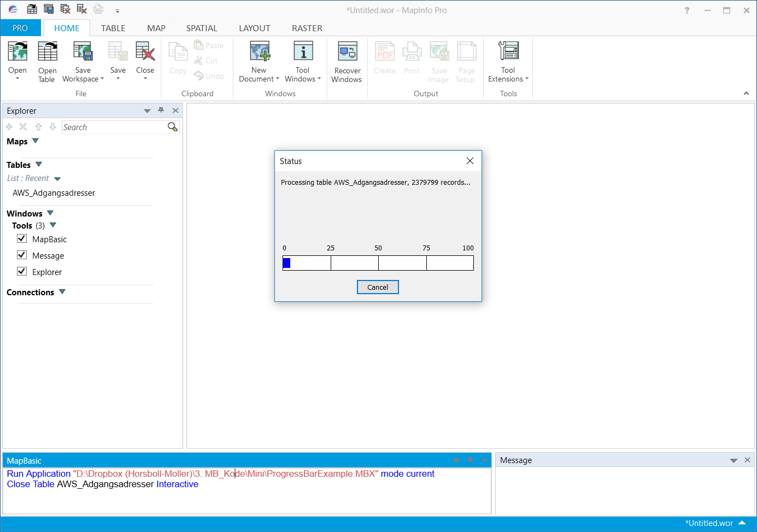Expand the Connections section
The image size is (757, 532).
point(62,291)
